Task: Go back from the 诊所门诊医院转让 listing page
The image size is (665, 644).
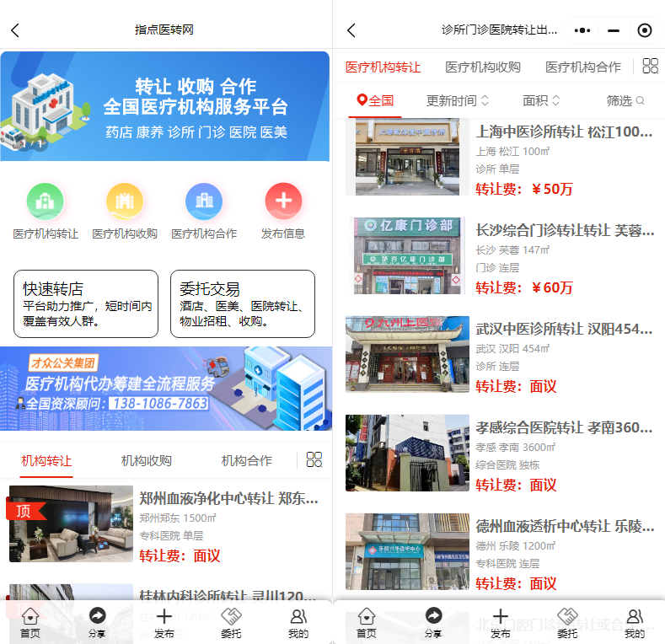Action: 351,30
